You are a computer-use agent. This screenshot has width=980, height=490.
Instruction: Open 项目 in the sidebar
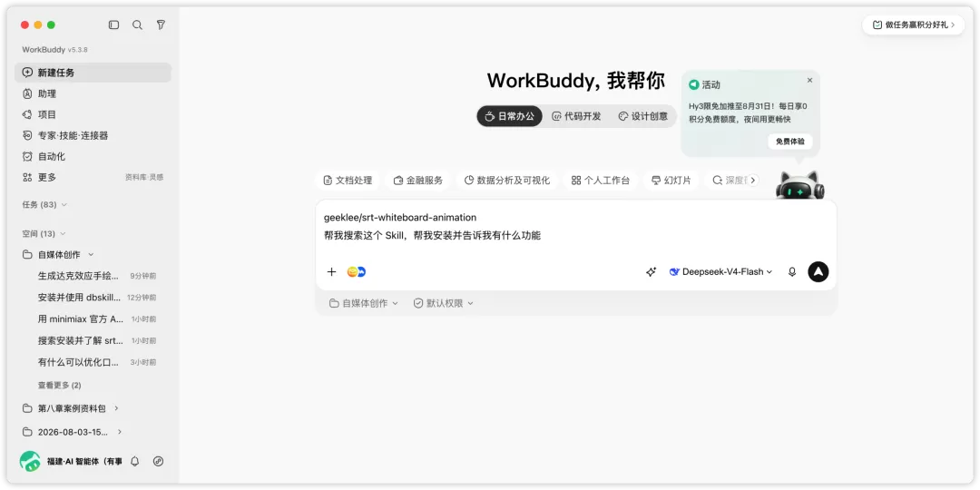coord(93,114)
